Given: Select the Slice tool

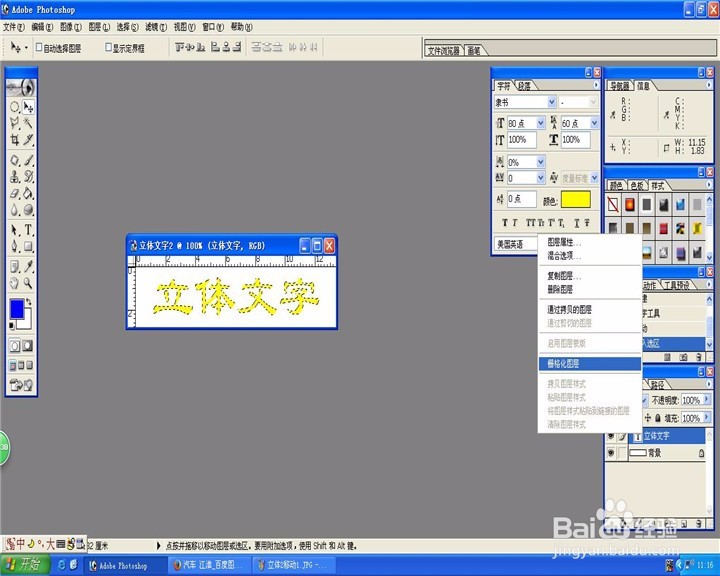Looking at the screenshot, I should [x=28, y=140].
